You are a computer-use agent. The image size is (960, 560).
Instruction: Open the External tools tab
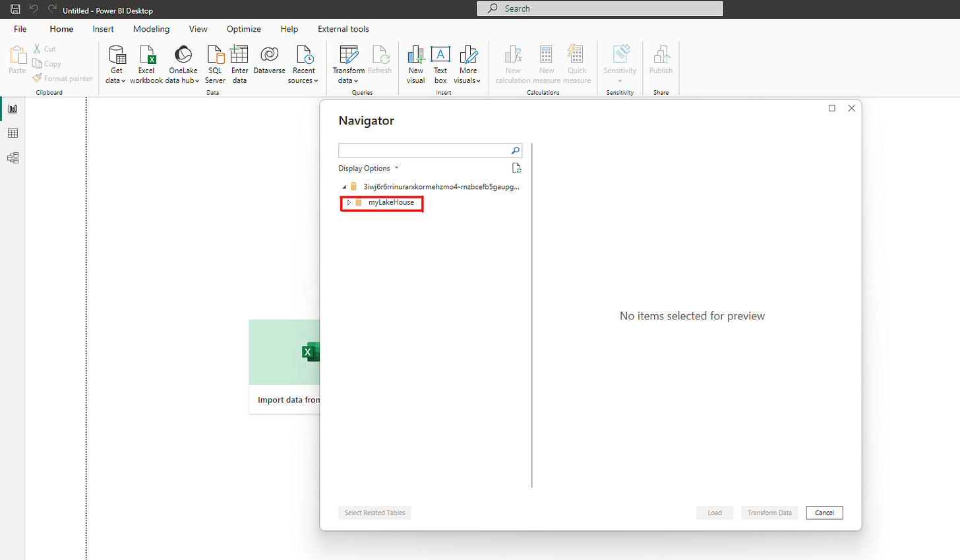click(x=343, y=29)
